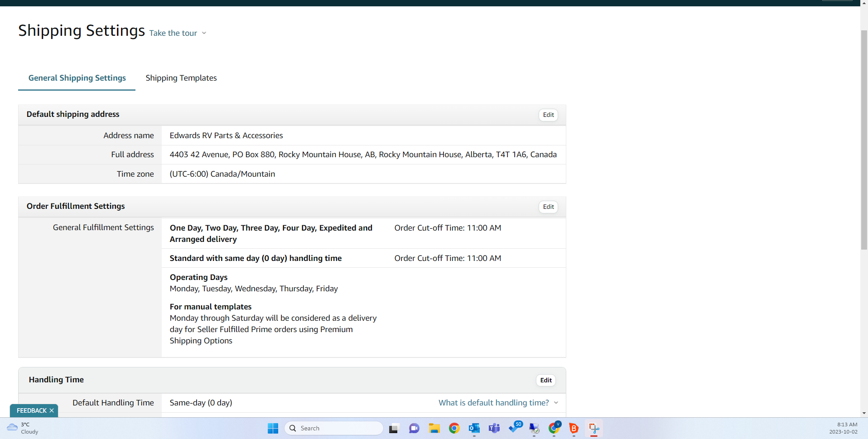Select the address name Edwards RV Parts & Accessories
Image resolution: width=868 pixels, height=439 pixels.
[x=226, y=135]
